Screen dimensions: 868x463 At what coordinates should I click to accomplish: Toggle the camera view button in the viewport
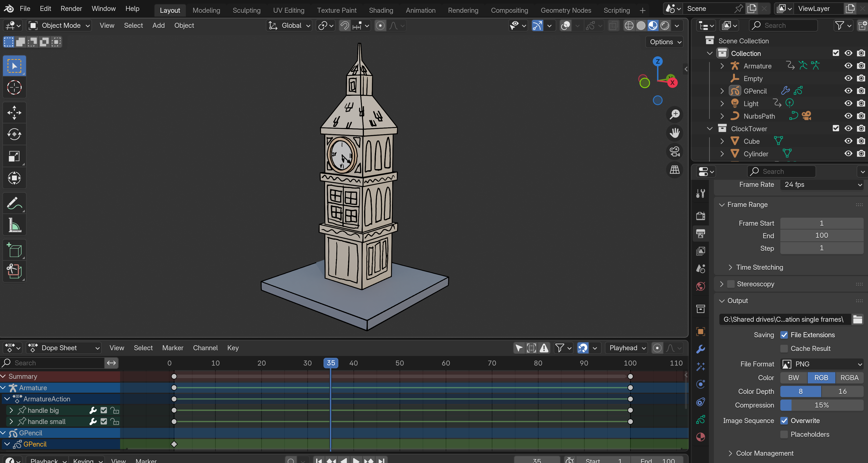[675, 152]
